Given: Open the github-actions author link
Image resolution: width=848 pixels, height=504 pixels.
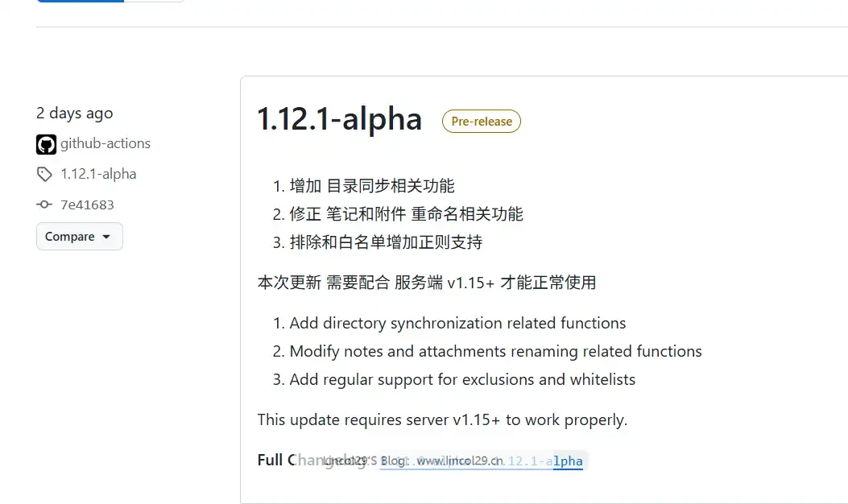Looking at the screenshot, I should pos(105,143).
